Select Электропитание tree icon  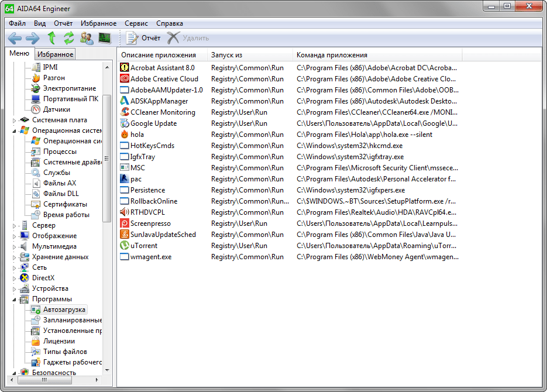pyautogui.click(x=36, y=88)
